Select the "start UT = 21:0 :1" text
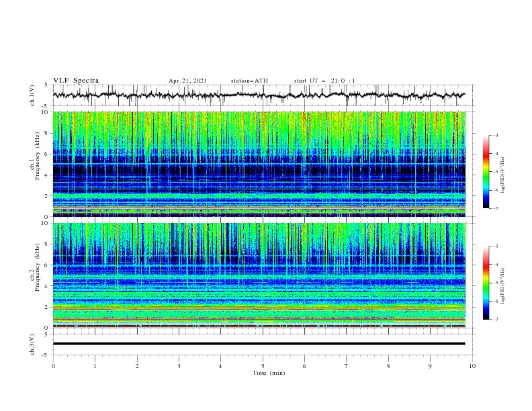The image size is (532, 411). (324, 81)
